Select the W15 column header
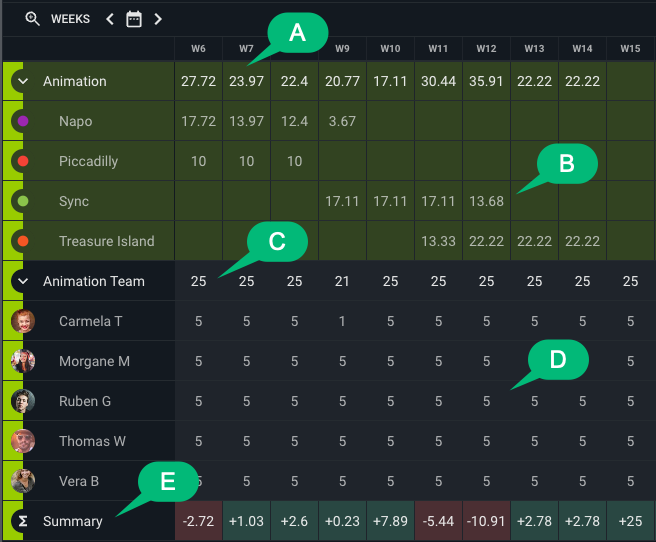This screenshot has height=542, width=656. pos(630,48)
